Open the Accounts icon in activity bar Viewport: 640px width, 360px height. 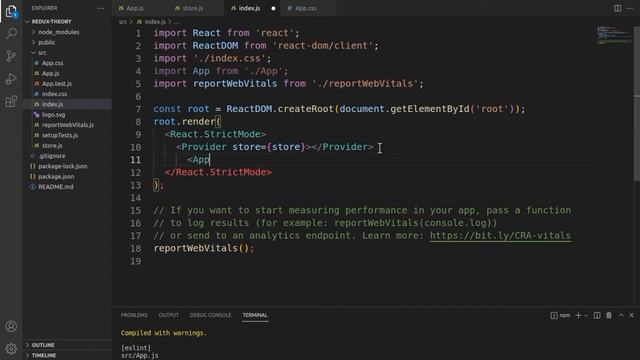pyautogui.click(x=11, y=326)
